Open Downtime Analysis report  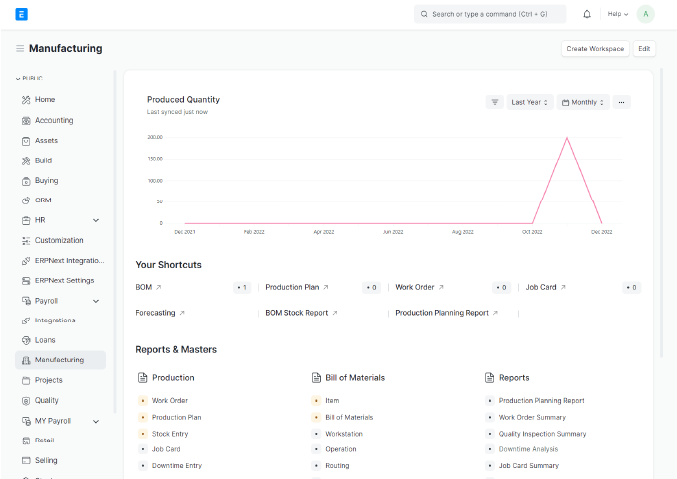(x=528, y=449)
